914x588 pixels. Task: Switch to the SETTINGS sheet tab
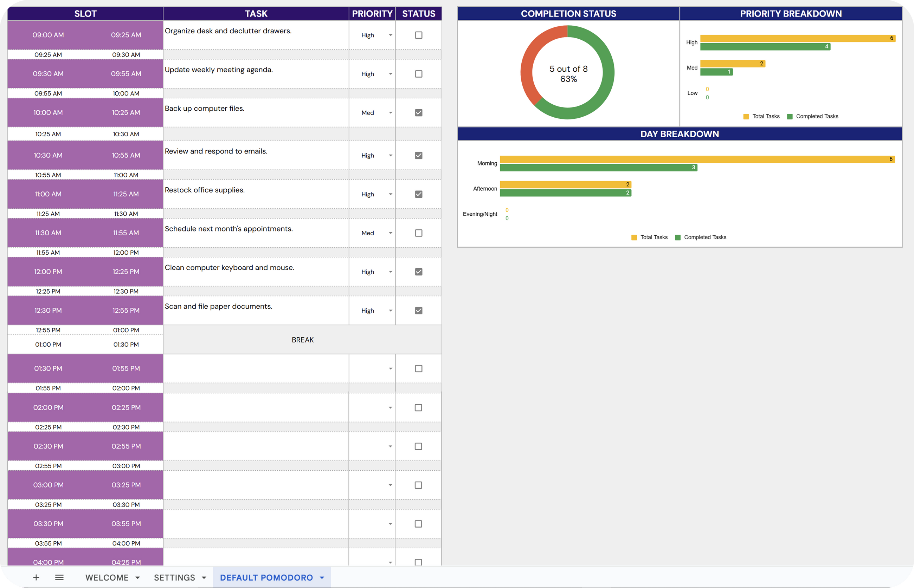pyautogui.click(x=174, y=578)
